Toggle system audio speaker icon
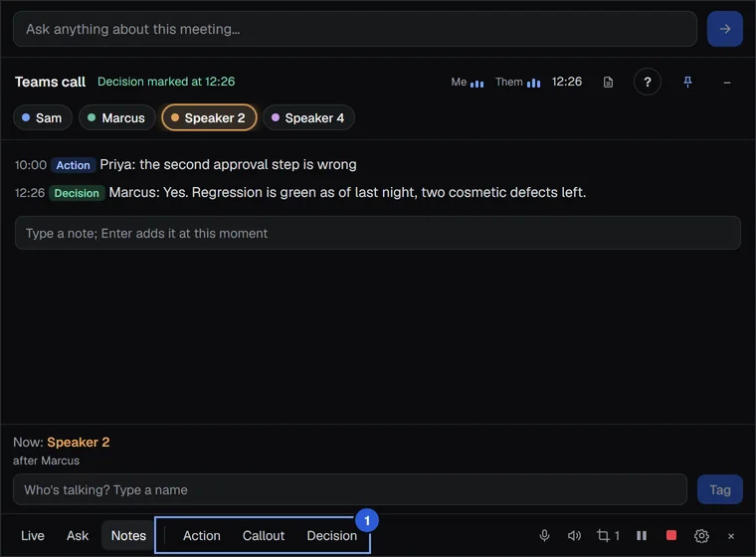Screen dimensions: 756x557 (574, 535)
